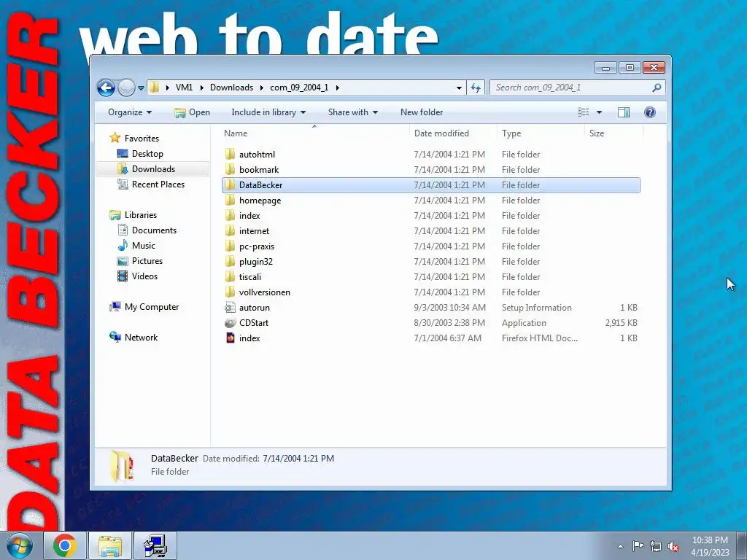
Task: Select the vollversionen folder icon
Action: 230,292
